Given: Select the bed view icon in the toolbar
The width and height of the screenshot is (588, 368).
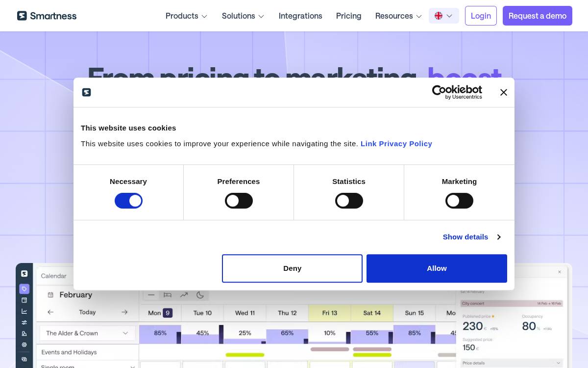Looking at the screenshot, I should (x=168, y=295).
